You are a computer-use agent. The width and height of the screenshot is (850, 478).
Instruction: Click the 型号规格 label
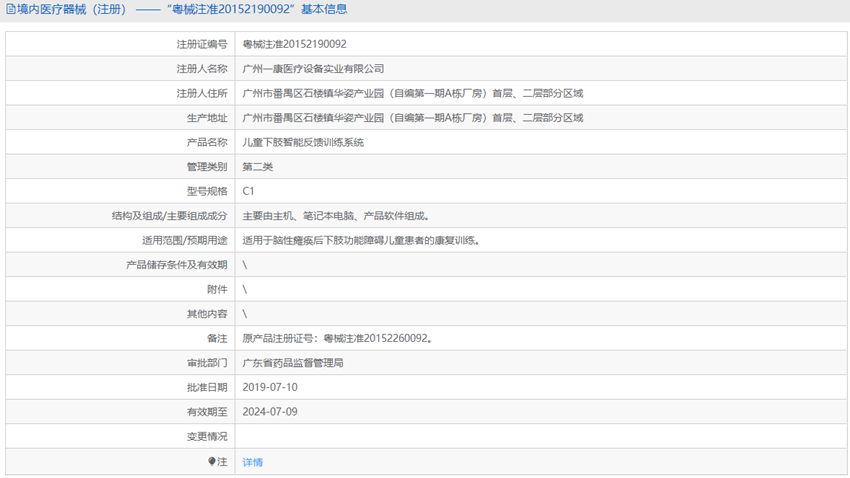pyautogui.click(x=207, y=191)
